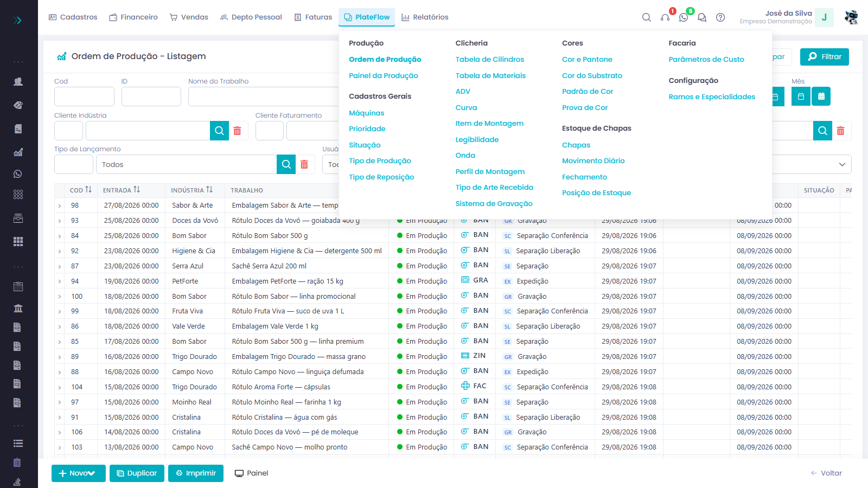Click the Voltar link
Viewport: 868px width, 488px height.
[826, 473]
